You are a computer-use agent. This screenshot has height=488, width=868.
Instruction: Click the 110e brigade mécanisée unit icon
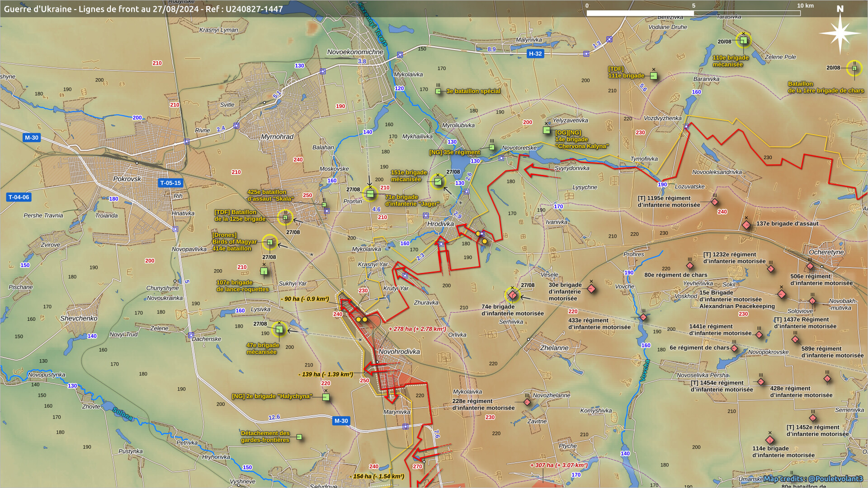pyautogui.click(x=743, y=41)
